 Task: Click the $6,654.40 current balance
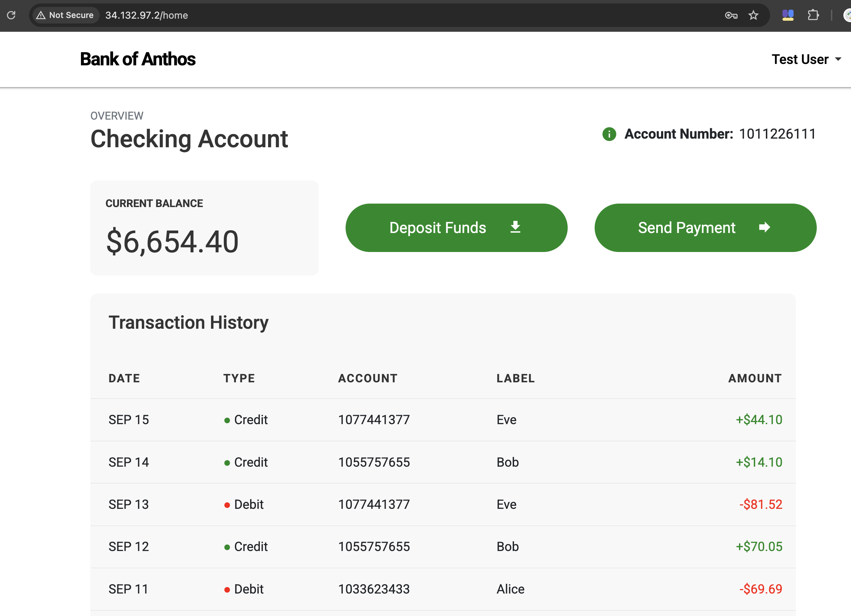tap(172, 242)
